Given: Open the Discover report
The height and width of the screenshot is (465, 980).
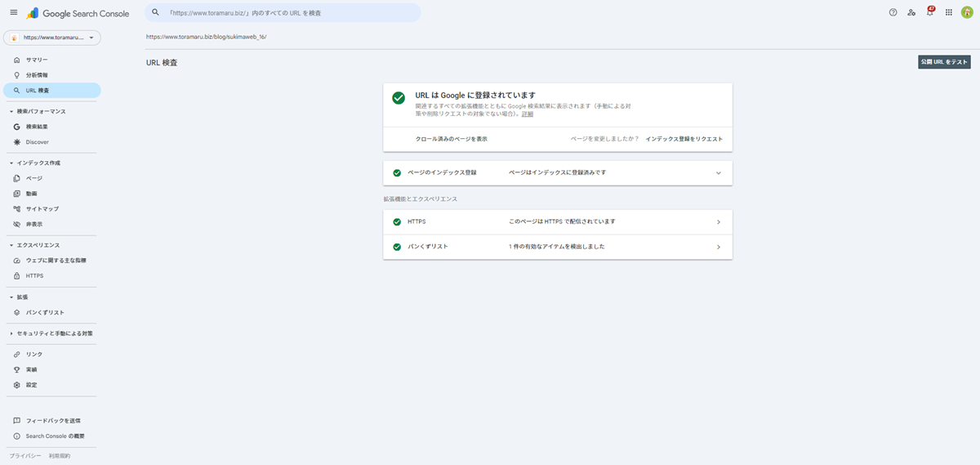Looking at the screenshot, I should [x=51, y=142].
